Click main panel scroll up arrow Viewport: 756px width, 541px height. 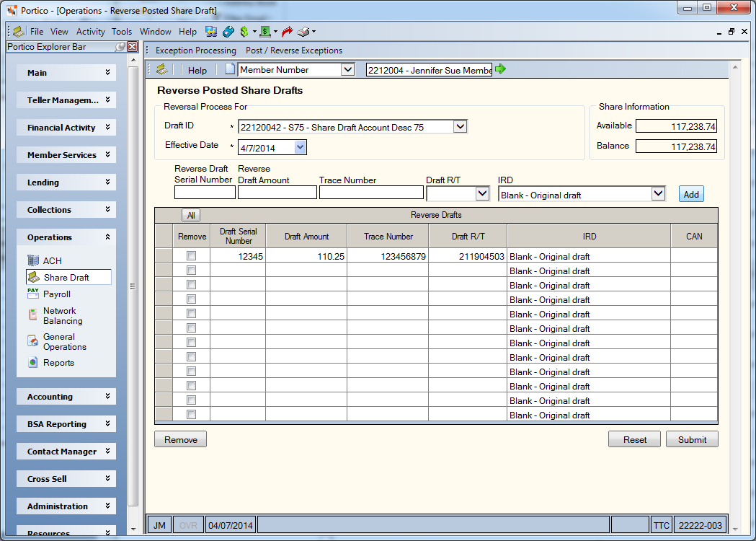(735, 67)
